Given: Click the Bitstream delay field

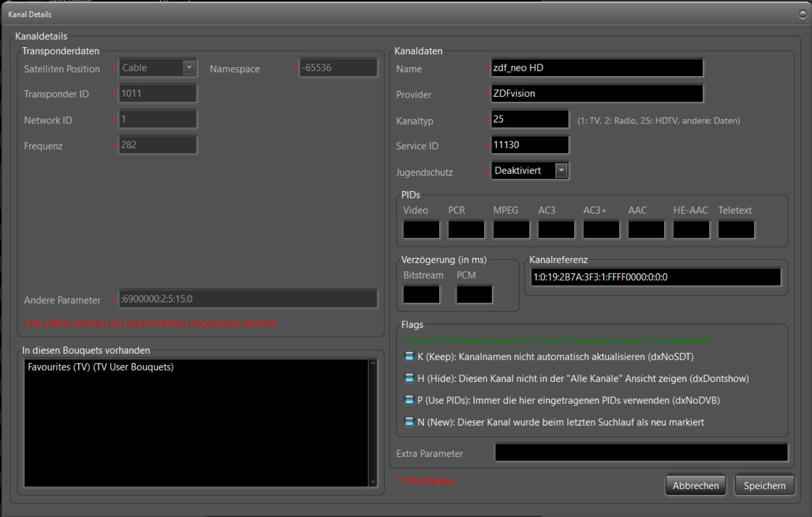Looking at the screenshot, I should [421, 294].
